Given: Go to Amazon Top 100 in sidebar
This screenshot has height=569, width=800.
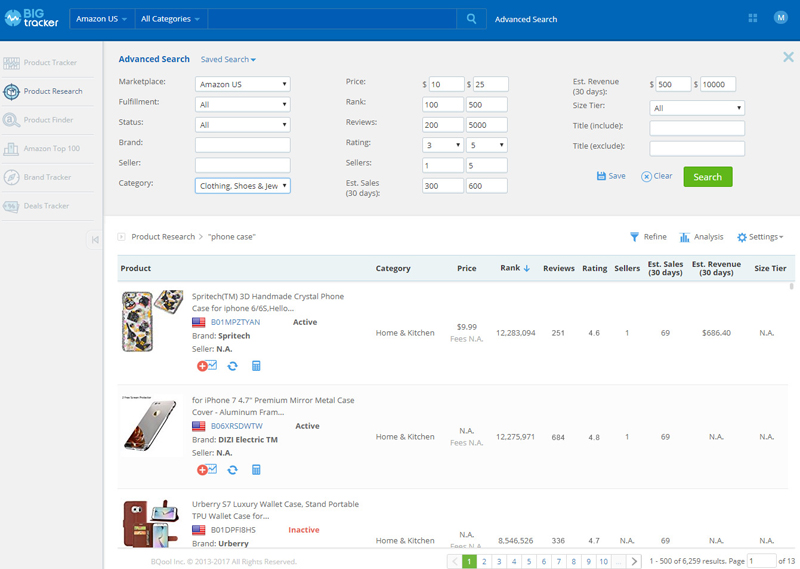Looking at the screenshot, I should click(x=51, y=149).
